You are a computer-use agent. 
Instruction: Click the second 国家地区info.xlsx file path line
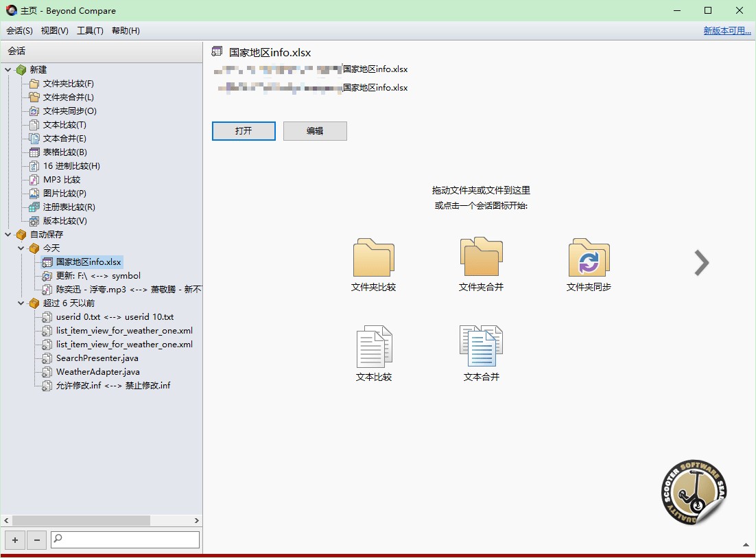pos(312,88)
